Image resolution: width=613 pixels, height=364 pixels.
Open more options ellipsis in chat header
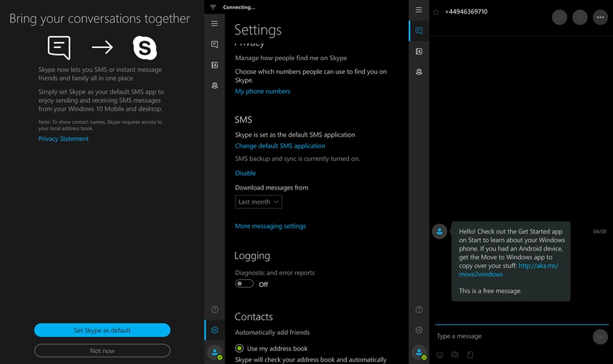(600, 17)
